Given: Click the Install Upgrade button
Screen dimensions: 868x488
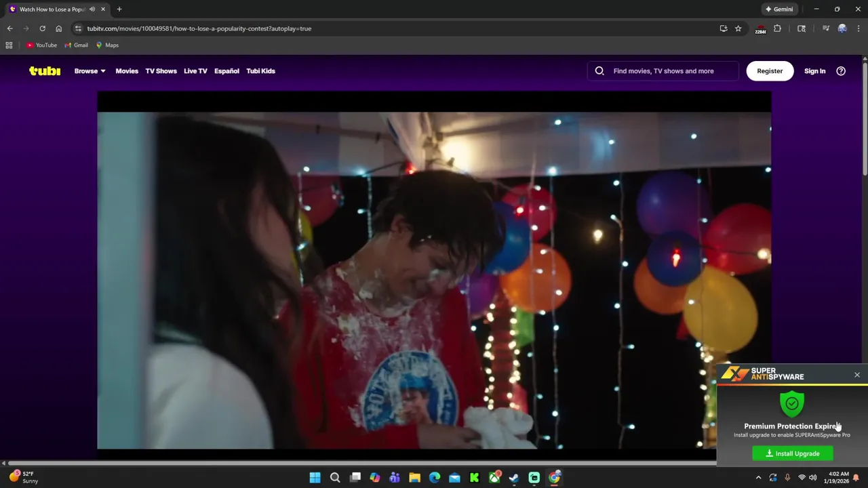Looking at the screenshot, I should click(x=793, y=453).
